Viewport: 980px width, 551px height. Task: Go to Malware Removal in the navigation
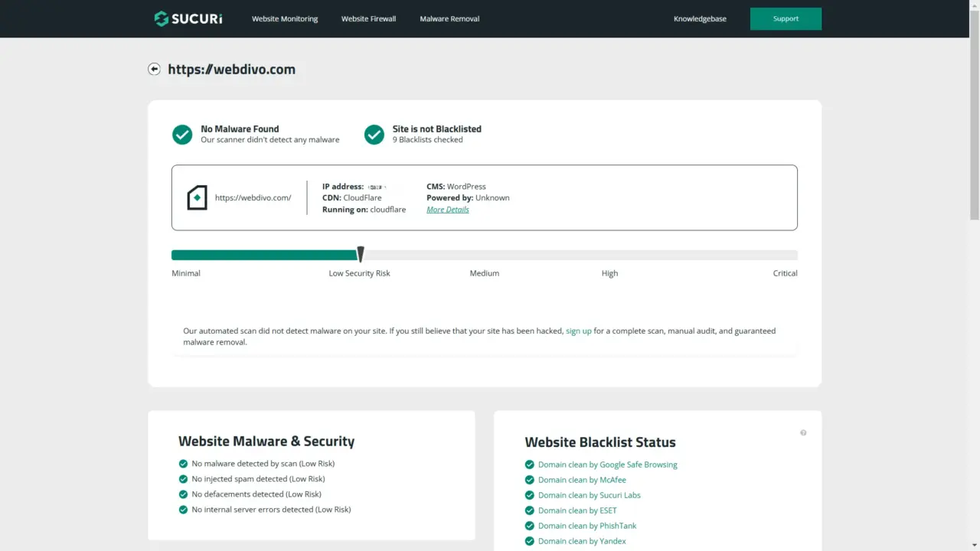coord(449,19)
